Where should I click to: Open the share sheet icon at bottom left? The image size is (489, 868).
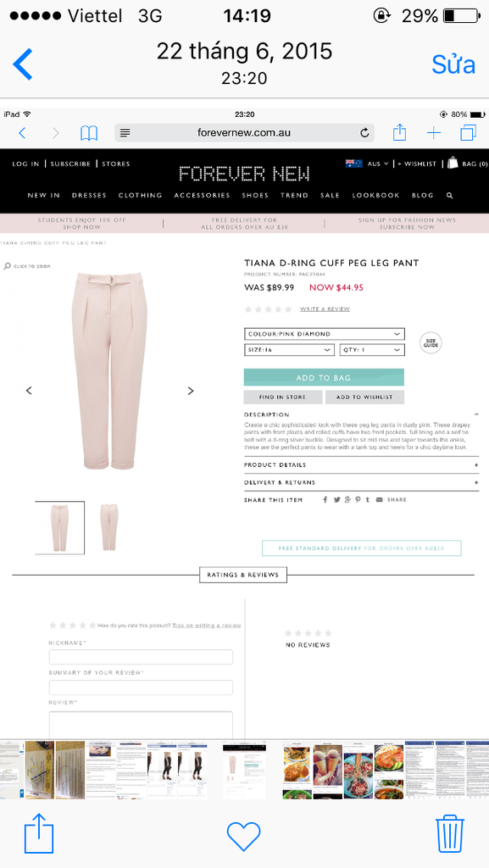(39, 833)
